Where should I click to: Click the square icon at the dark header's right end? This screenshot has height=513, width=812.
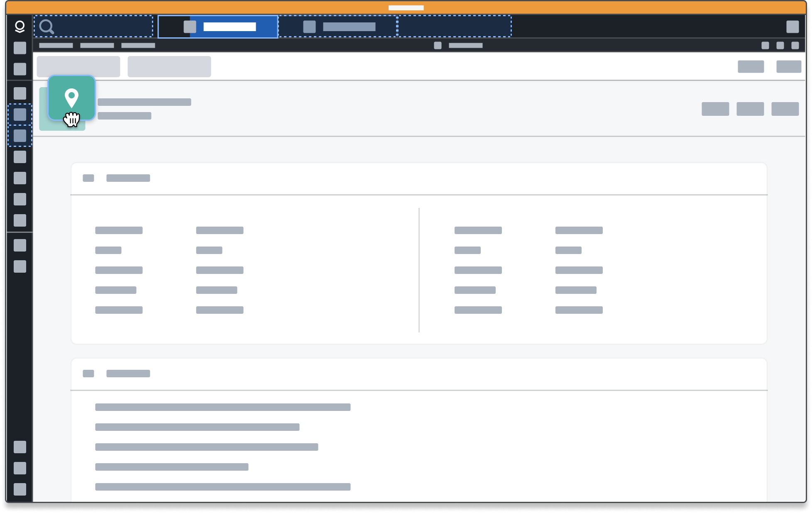(792, 27)
